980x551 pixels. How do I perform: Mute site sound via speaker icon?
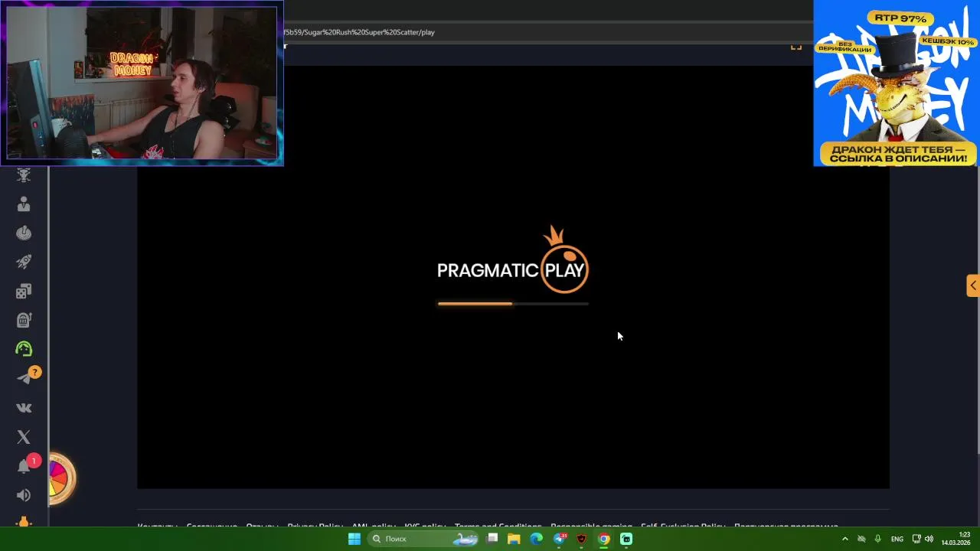point(24,495)
